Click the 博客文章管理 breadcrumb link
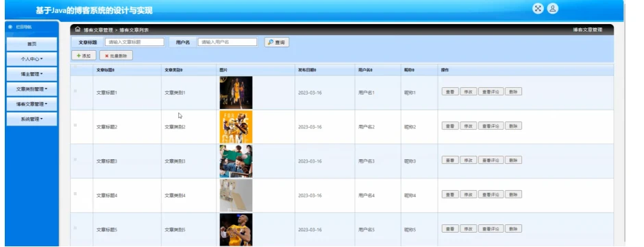644x247 pixels. pos(98,30)
